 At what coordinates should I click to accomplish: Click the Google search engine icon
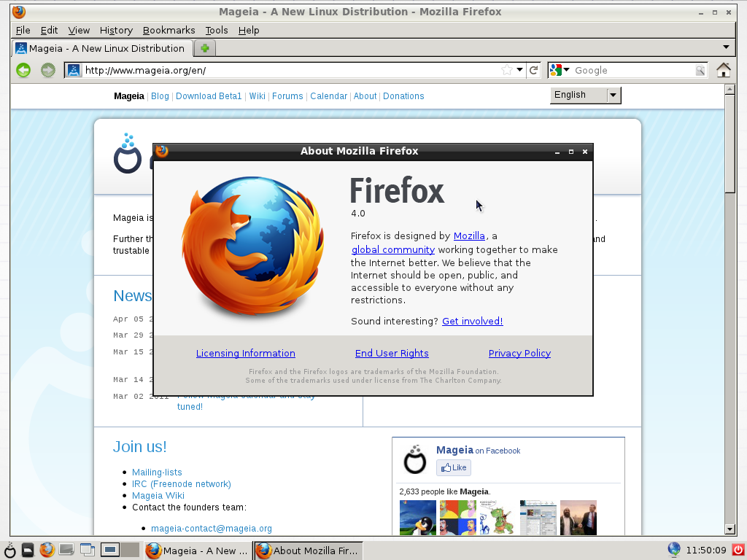point(555,70)
